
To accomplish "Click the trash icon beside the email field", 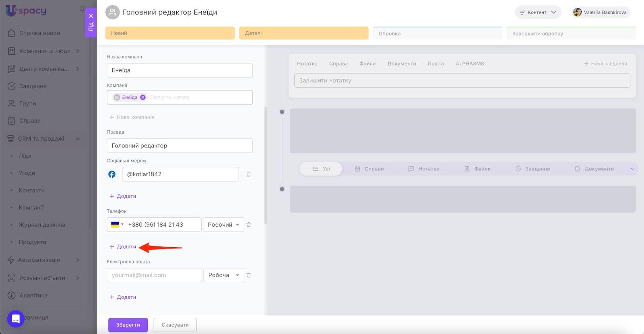I will [x=248, y=275].
